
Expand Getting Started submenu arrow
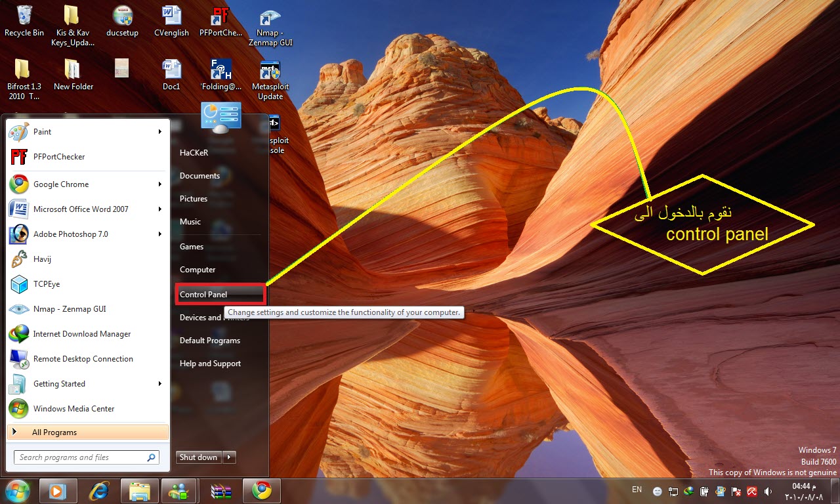159,384
